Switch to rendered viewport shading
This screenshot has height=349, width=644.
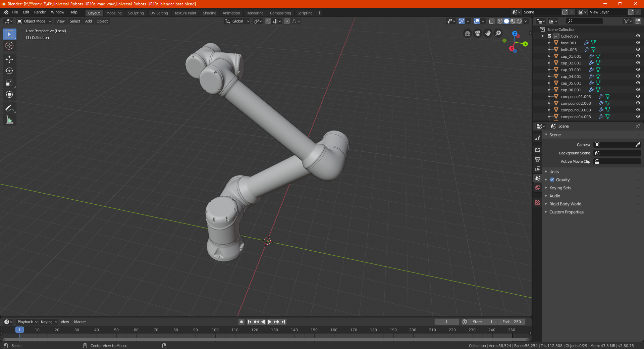tap(519, 21)
